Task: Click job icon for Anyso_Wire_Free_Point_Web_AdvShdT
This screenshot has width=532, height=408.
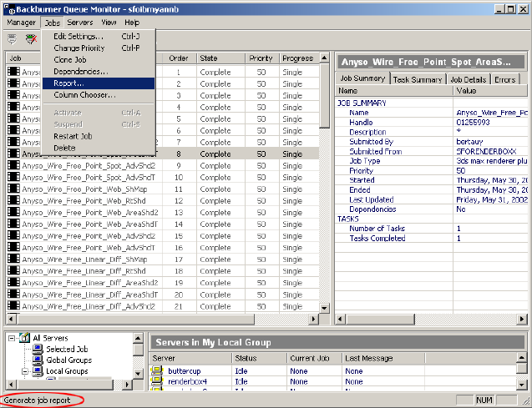Action: point(13,247)
